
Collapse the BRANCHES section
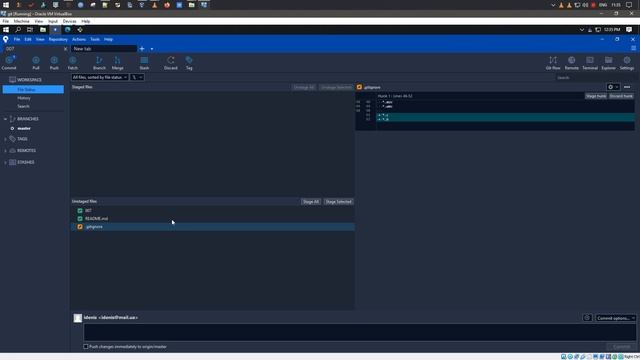click(5, 119)
